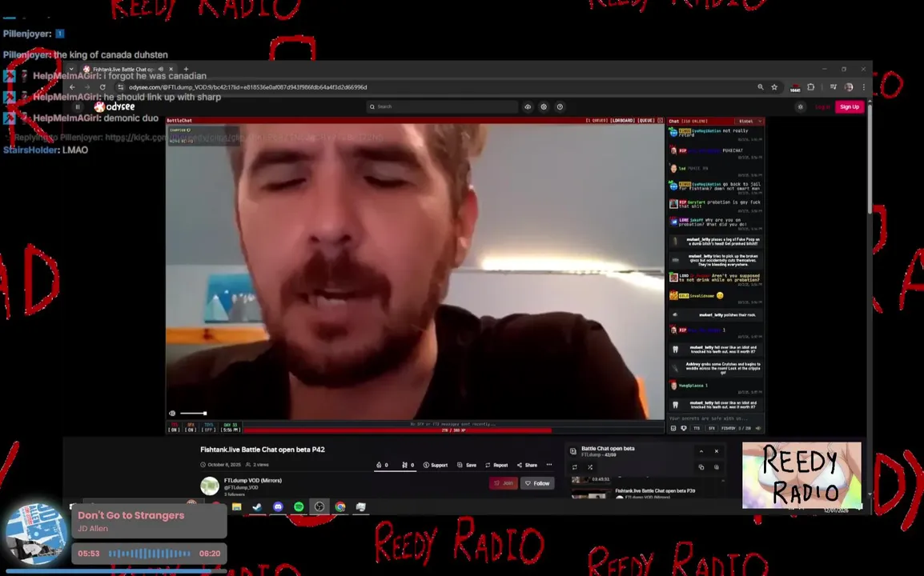Toggle the SFX ON switch below video

191,427
